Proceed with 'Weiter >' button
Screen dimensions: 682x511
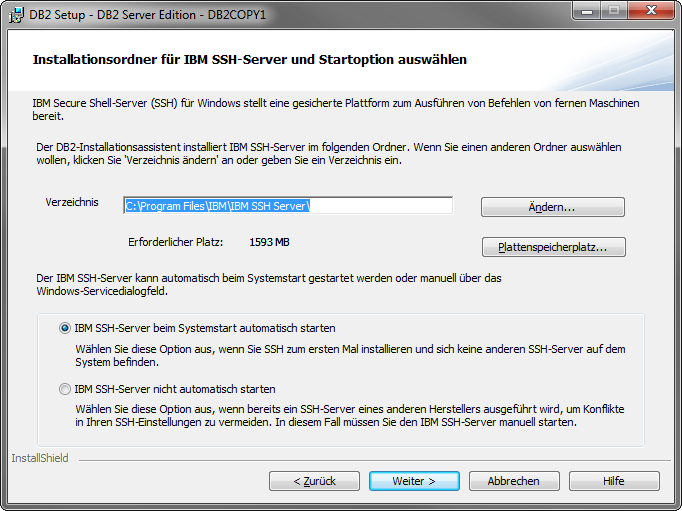point(414,481)
